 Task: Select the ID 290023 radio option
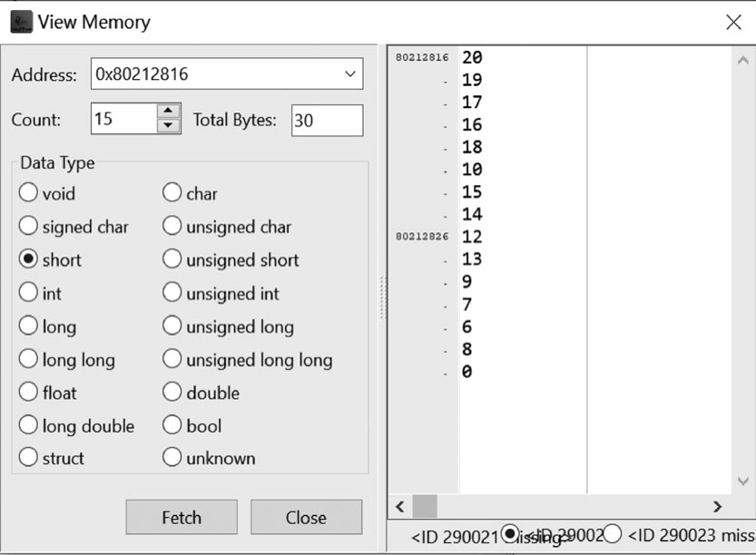[x=613, y=533]
